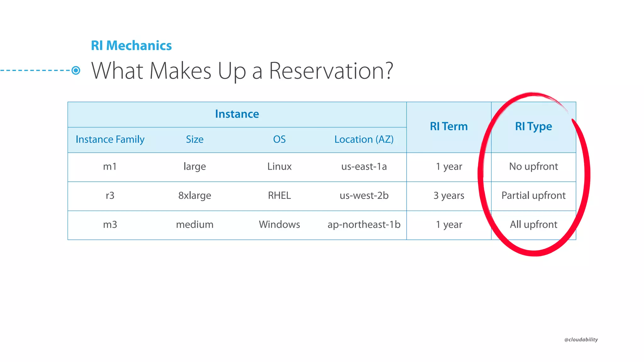The height and width of the screenshot is (362, 644).
Task: Click the 'r3' instance family cell
Action: pyautogui.click(x=110, y=195)
